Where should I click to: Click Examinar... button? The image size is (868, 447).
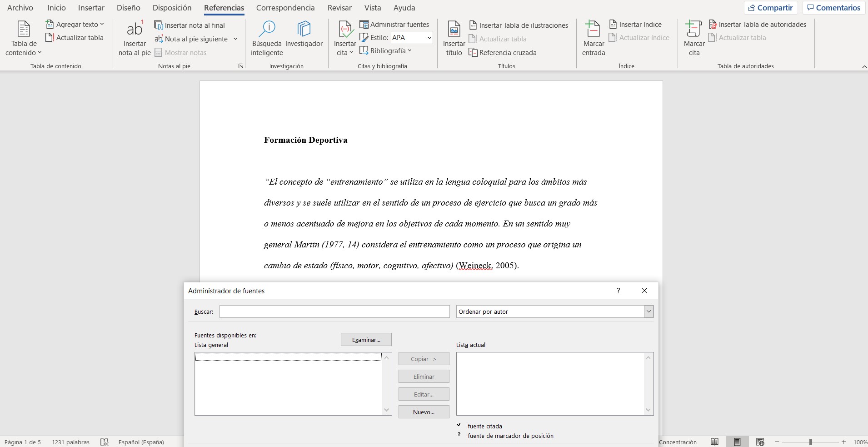coord(366,340)
